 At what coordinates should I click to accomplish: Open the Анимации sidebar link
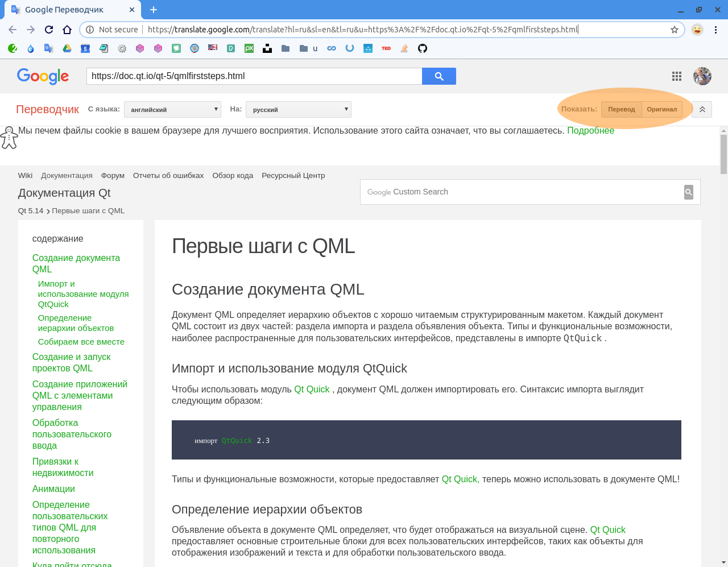click(x=53, y=489)
